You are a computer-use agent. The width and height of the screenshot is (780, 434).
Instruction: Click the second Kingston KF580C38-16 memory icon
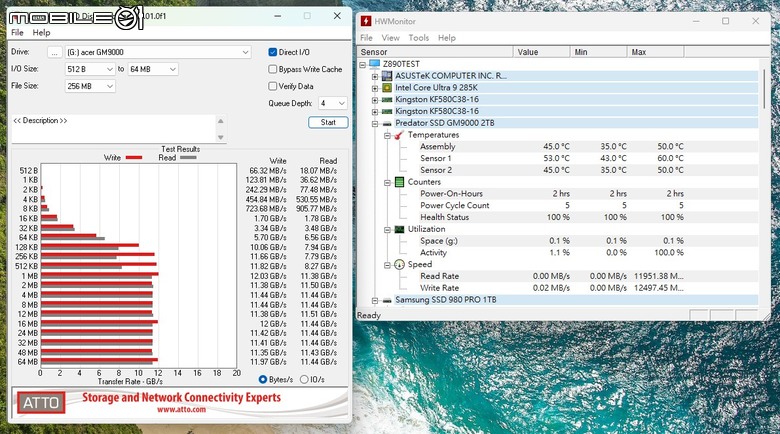[387, 111]
